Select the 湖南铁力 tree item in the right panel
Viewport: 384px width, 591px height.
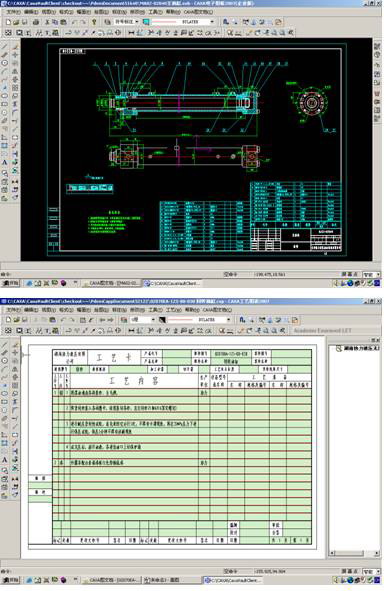361,348
